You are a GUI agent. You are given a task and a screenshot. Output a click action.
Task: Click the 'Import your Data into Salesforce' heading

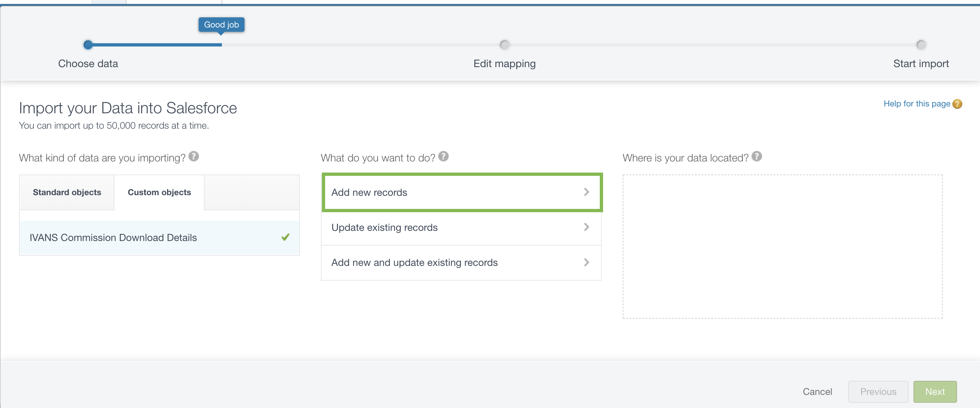click(x=128, y=108)
